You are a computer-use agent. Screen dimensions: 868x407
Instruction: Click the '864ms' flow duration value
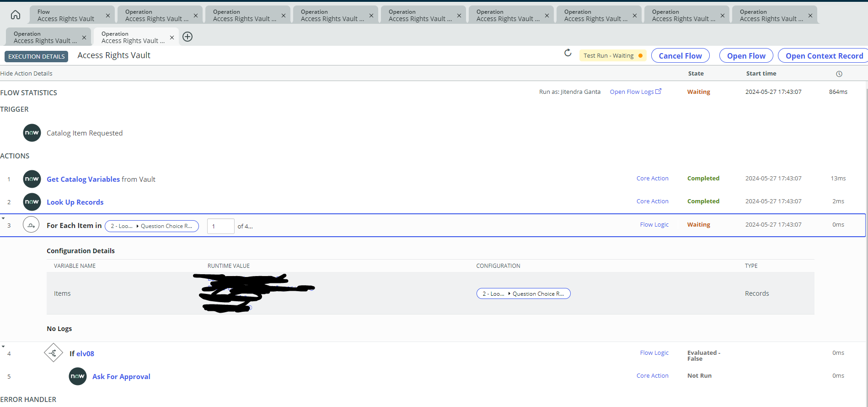838,92
